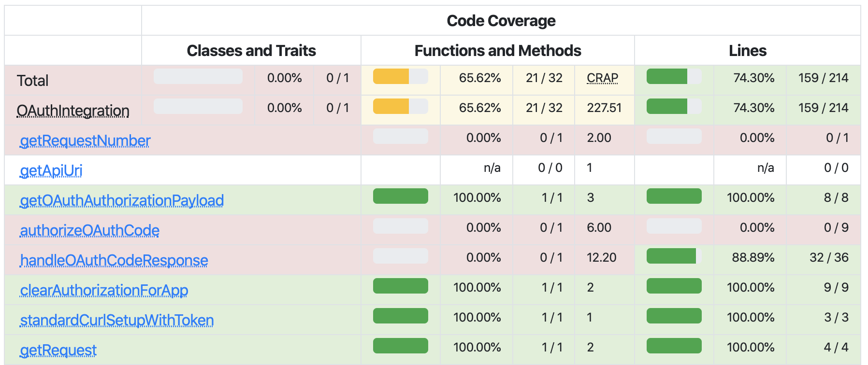Click the Total 65.62% functions percentage
The height and width of the screenshot is (365, 868).
pyautogui.click(x=480, y=78)
